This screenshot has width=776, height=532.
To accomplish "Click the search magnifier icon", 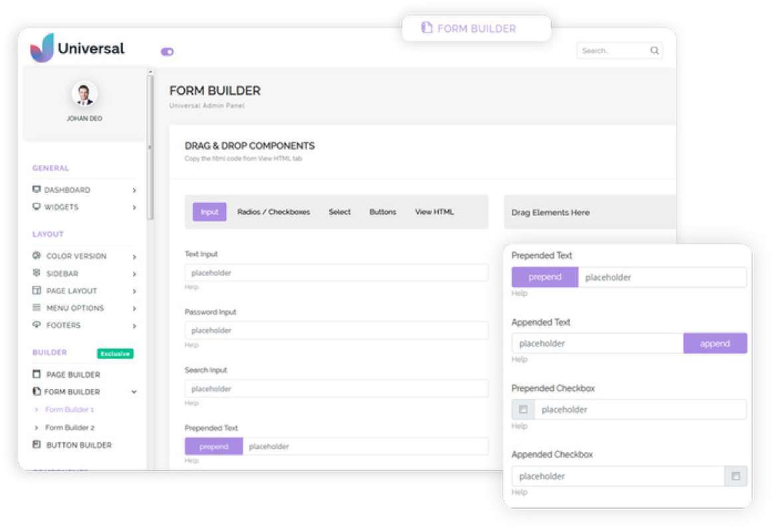I will pyautogui.click(x=654, y=51).
